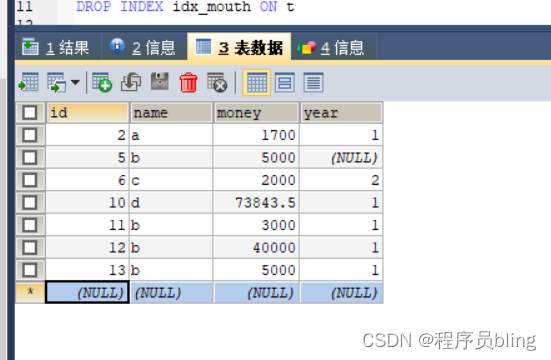
Task: Check the row with id 5
Action: pyautogui.click(x=30, y=158)
